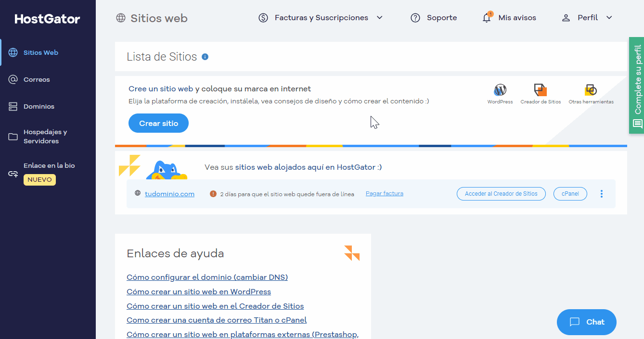Open cPanel for tudominio.com
Screen dimensions: 644x339
tap(570, 194)
